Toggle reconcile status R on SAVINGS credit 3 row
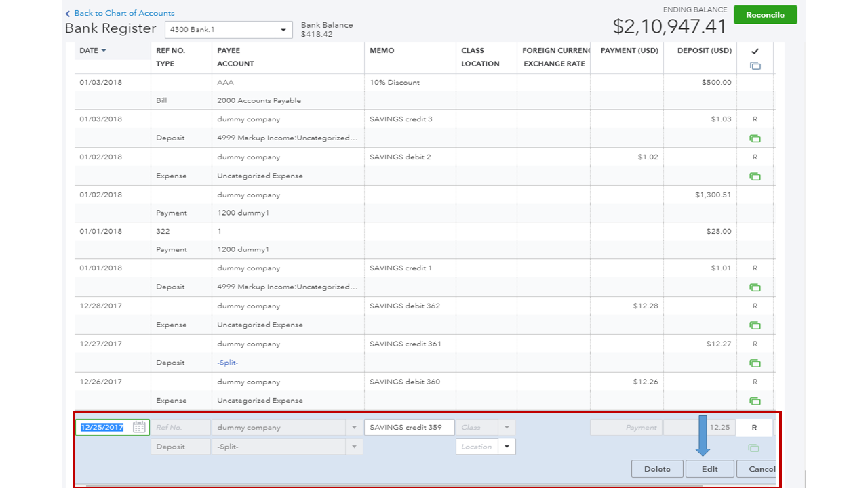868x488 pixels. coord(755,119)
